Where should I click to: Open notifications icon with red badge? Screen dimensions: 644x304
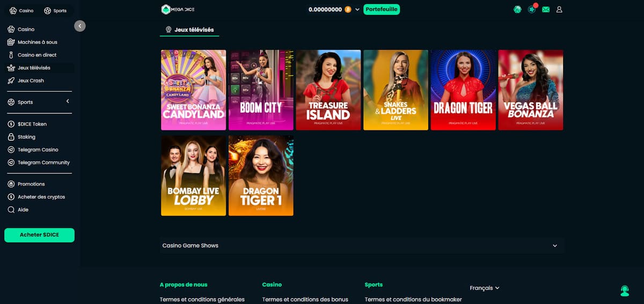point(532,9)
